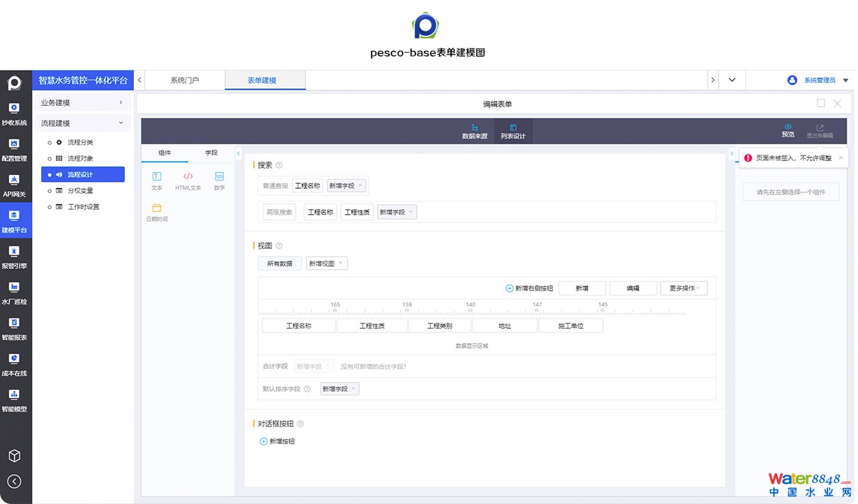The image size is (858, 504).
Task: Select the 流程分类 tree item
Action: tap(80, 142)
